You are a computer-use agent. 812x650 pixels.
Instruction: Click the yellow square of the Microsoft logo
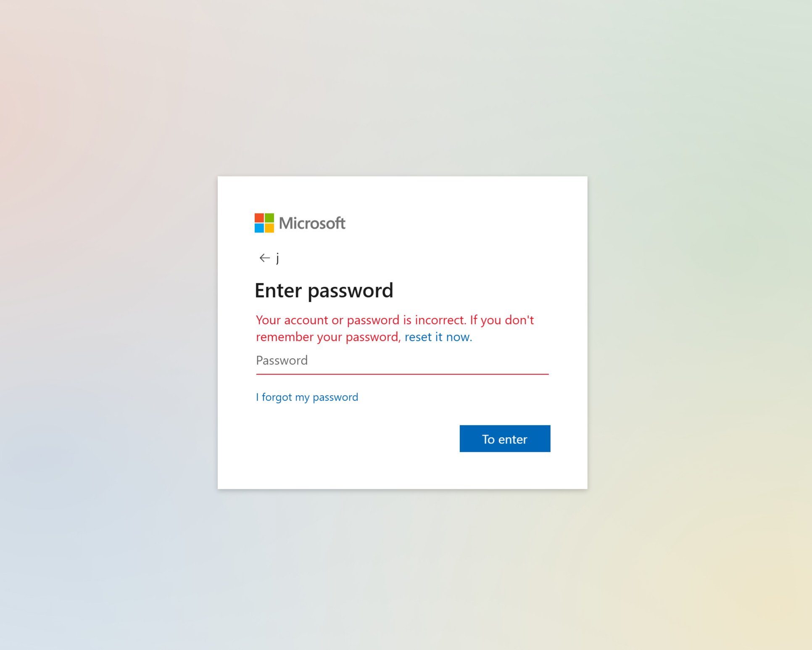pyautogui.click(x=269, y=228)
